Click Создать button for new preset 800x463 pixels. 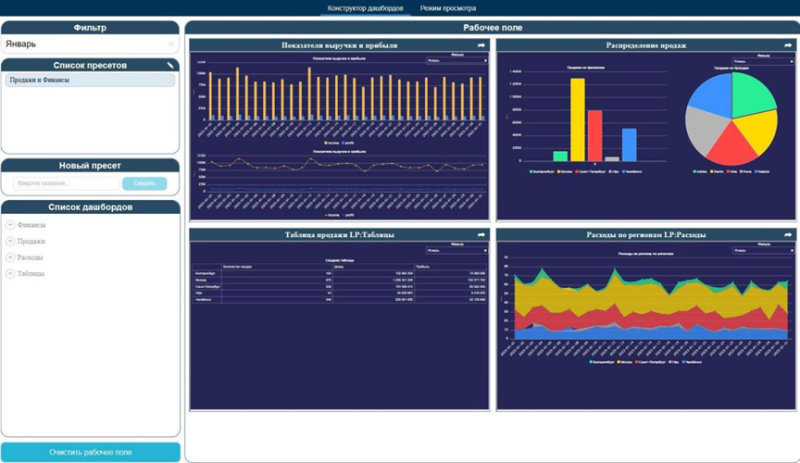pos(144,183)
